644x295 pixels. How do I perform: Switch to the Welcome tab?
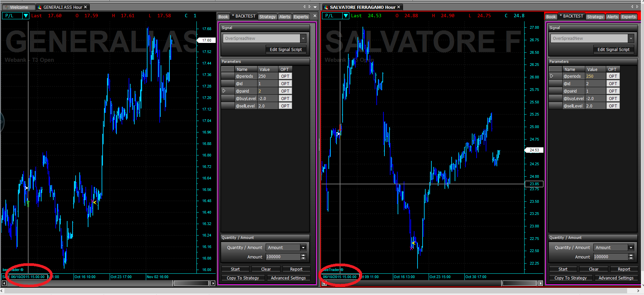coord(19,7)
